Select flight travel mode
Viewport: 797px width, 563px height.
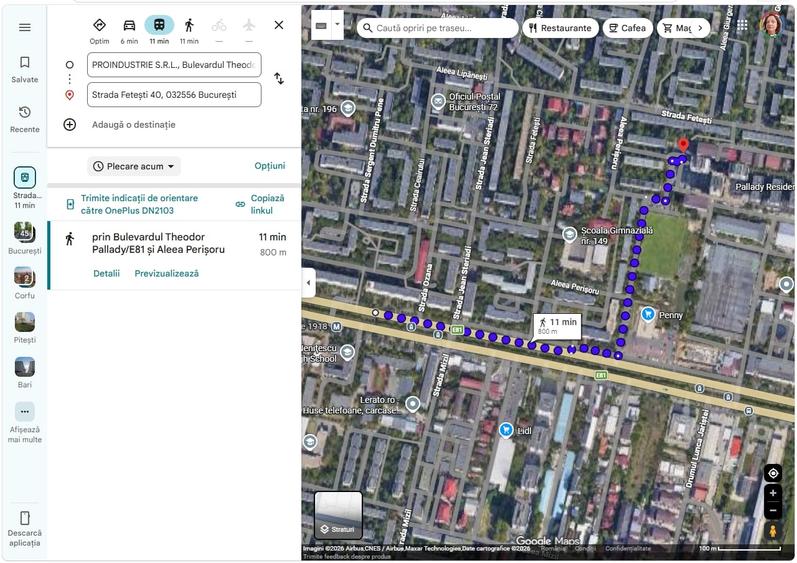(x=249, y=30)
